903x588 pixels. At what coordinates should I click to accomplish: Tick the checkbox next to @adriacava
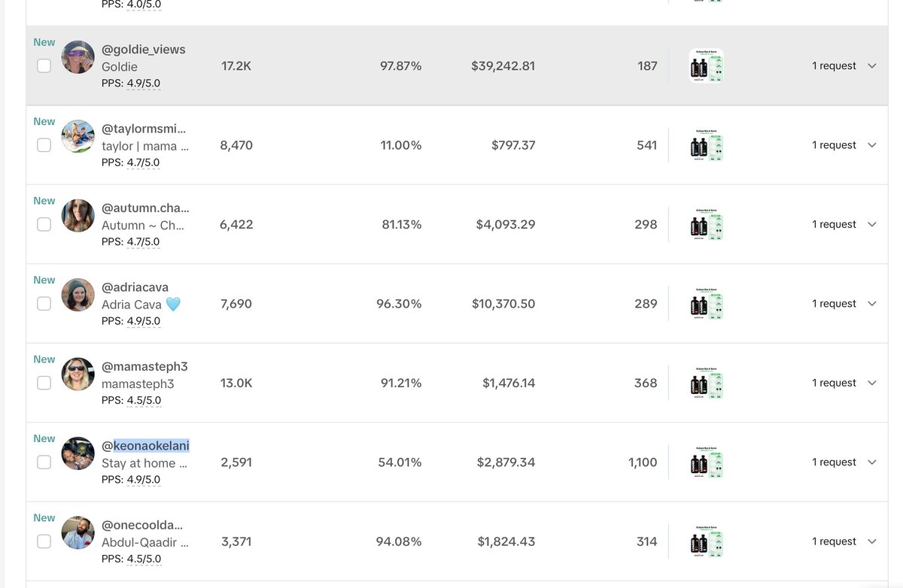pos(44,304)
